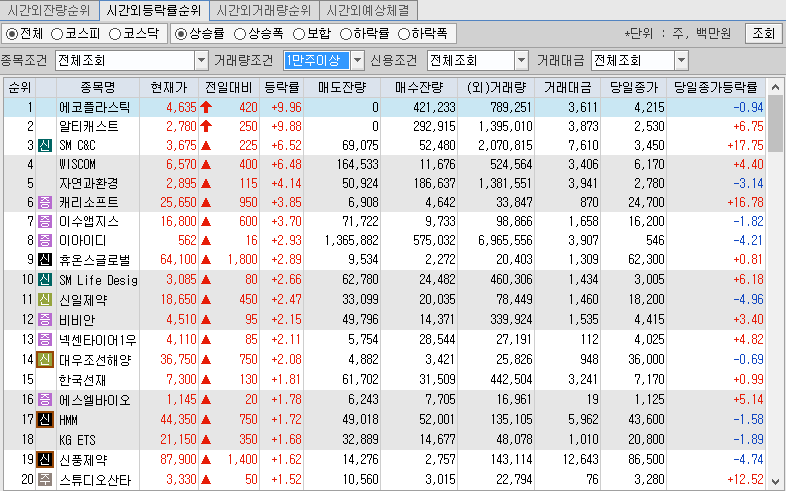Click the 종목명 column header
This screenshot has height=491, width=786.
[98, 88]
